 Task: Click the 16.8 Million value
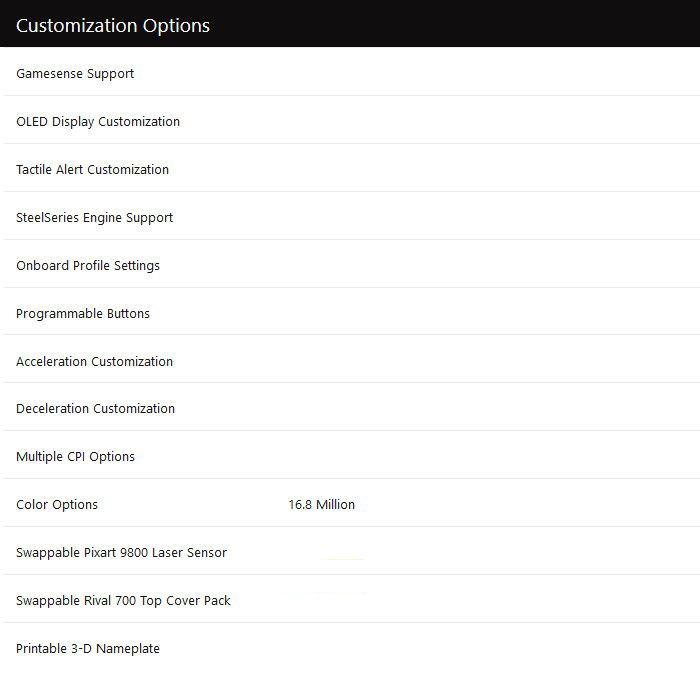click(x=321, y=504)
